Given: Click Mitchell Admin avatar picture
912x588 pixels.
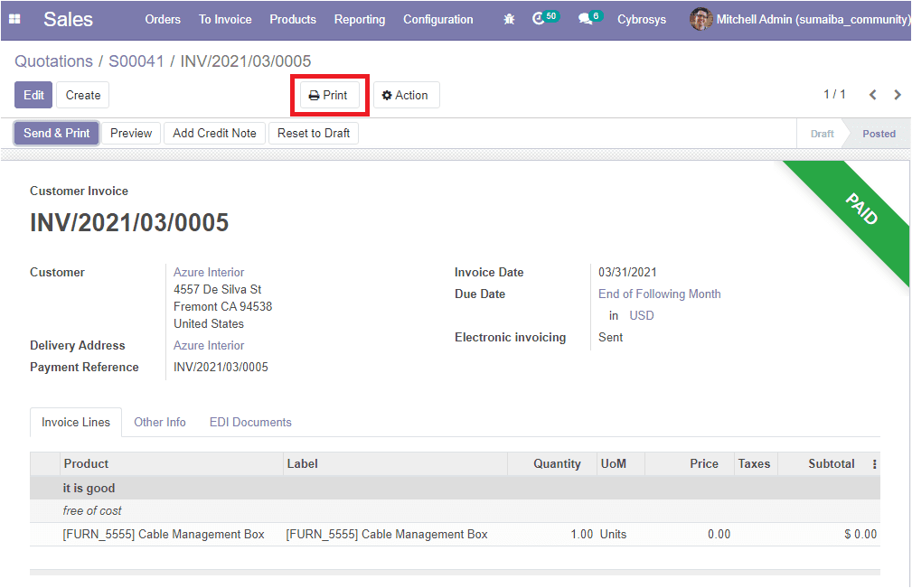Looking at the screenshot, I should pos(700,19).
